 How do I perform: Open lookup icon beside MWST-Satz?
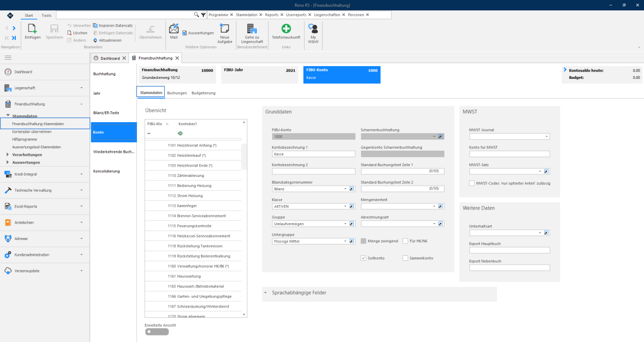[x=547, y=171]
